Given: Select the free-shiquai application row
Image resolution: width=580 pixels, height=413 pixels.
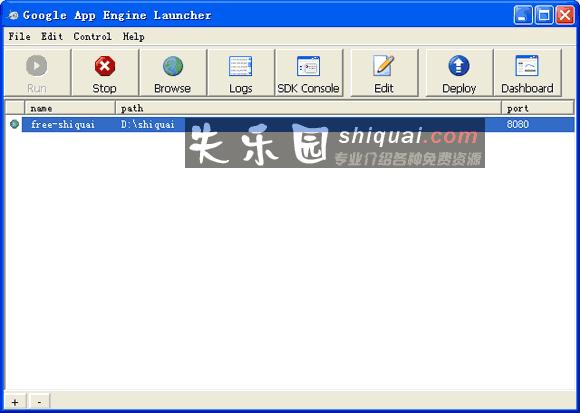Looking at the screenshot, I should 298,125.
